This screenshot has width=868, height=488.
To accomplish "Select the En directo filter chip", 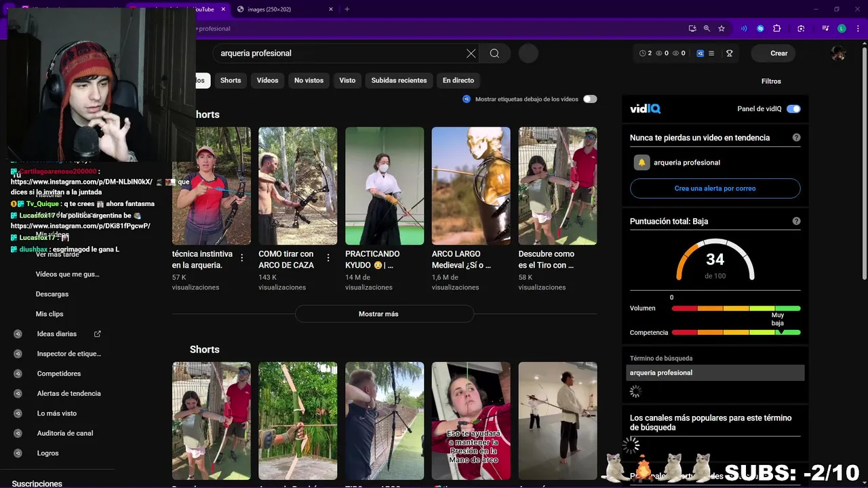I will (x=458, y=81).
